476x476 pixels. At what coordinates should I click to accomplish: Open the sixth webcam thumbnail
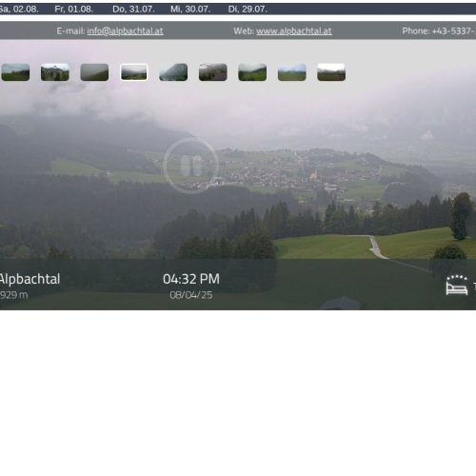tap(213, 72)
